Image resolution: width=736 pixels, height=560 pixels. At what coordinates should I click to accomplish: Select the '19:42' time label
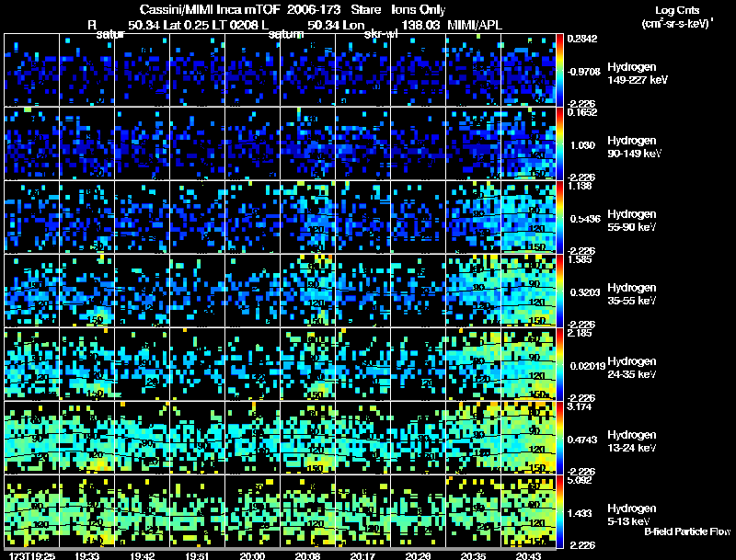[x=143, y=556]
